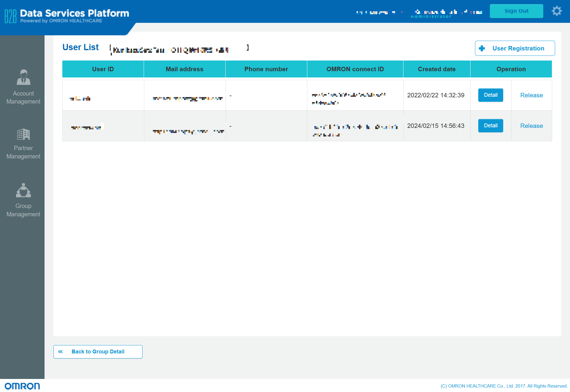Screen dimensions: 570x392
Task: Click the B2B platform logo
Action: point(11,16)
